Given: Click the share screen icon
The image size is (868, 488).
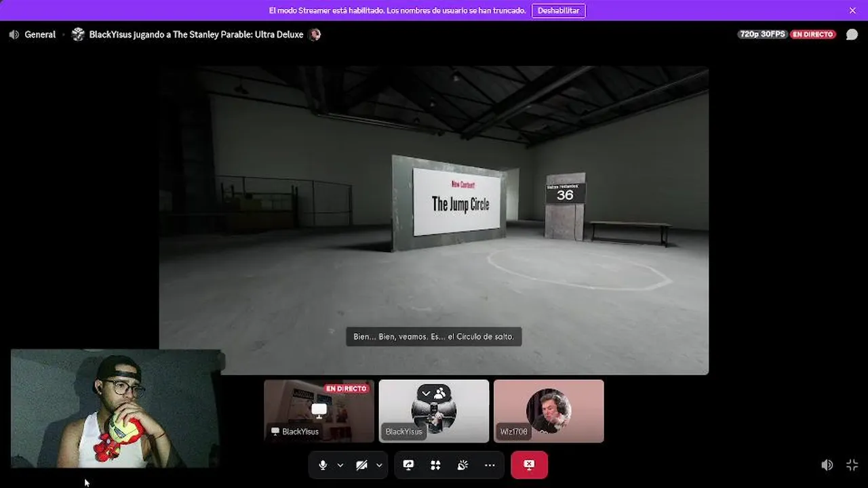Looking at the screenshot, I should (408, 465).
